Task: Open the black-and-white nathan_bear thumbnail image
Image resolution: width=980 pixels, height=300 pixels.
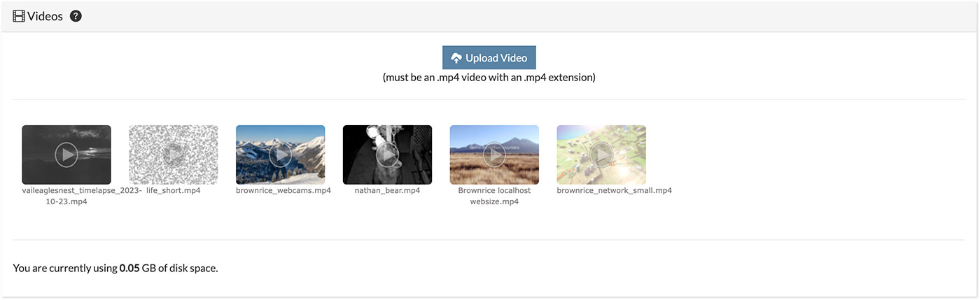Action: (387, 155)
